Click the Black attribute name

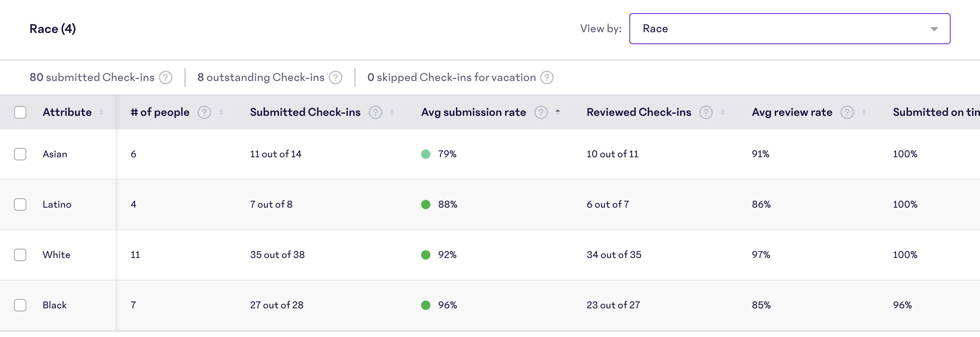(55, 305)
